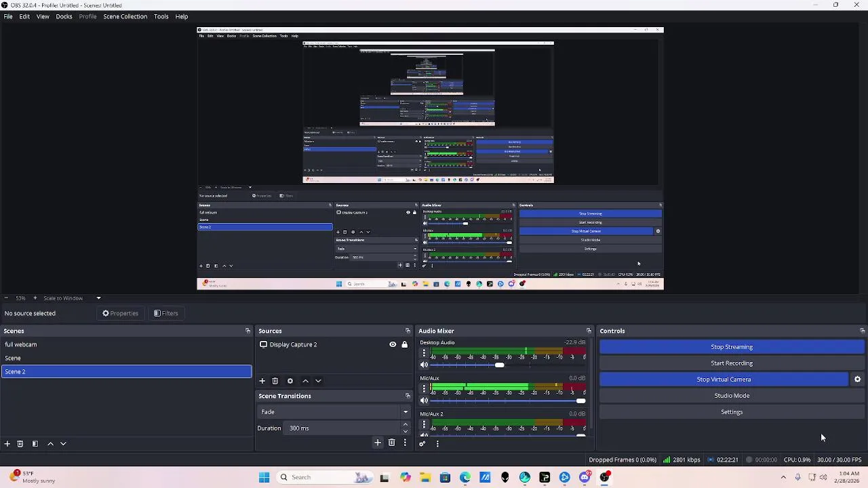Open the Edit menu
Viewport: 868px width, 488px height.
coord(24,16)
